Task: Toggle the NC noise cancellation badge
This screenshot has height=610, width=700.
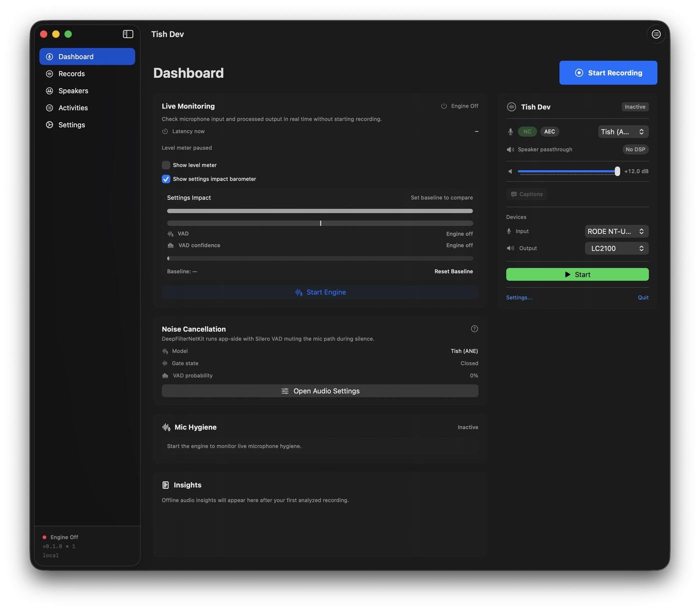Action: point(527,132)
